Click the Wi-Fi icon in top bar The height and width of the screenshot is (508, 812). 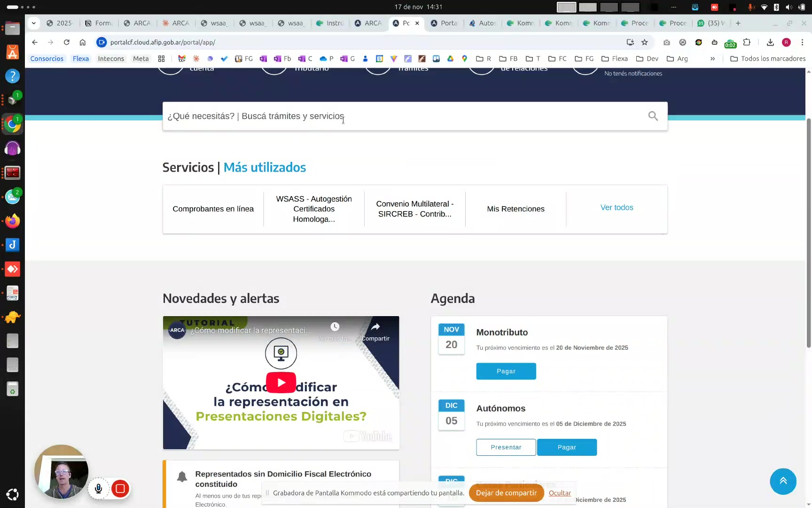point(764,7)
